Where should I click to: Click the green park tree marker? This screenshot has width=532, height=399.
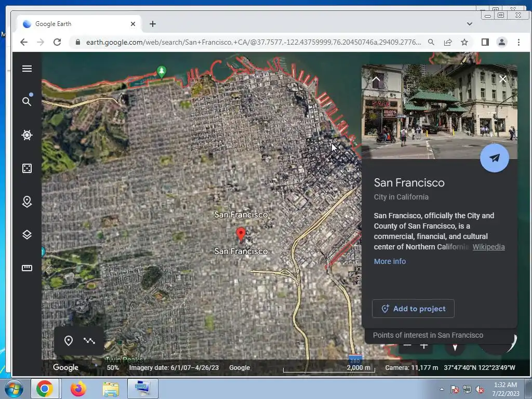tap(162, 72)
